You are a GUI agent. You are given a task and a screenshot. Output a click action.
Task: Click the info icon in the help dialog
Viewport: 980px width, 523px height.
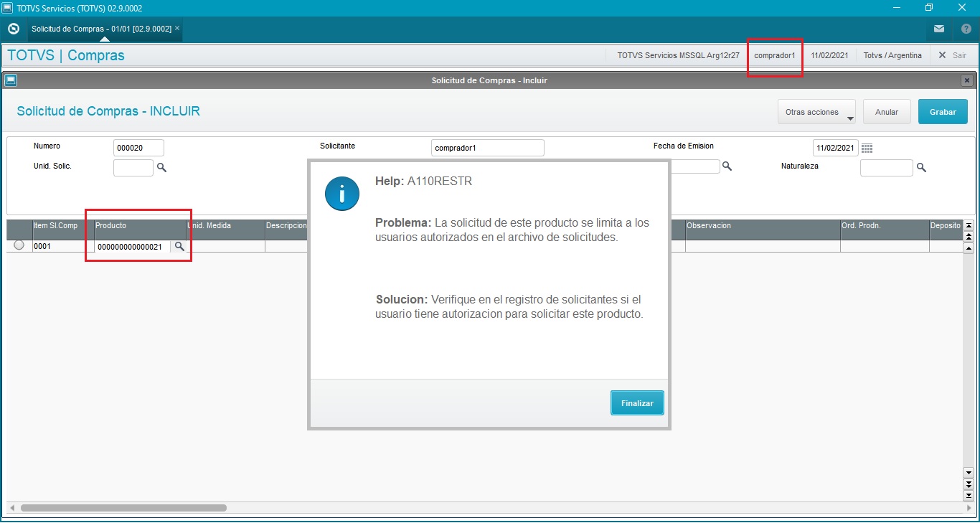pos(342,194)
